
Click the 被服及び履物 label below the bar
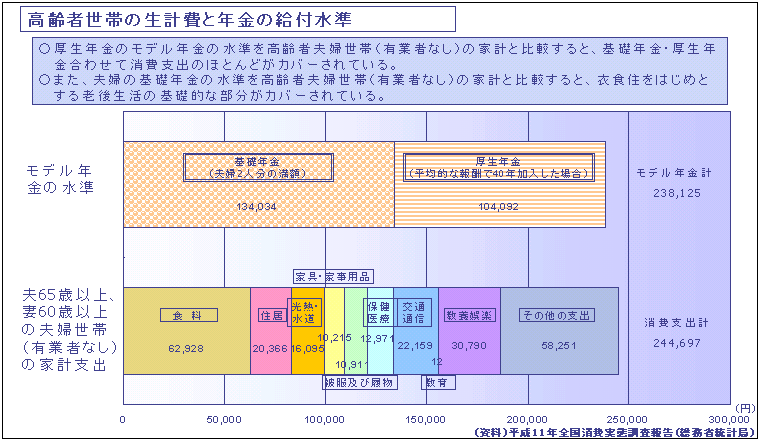pyautogui.click(x=359, y=382)
